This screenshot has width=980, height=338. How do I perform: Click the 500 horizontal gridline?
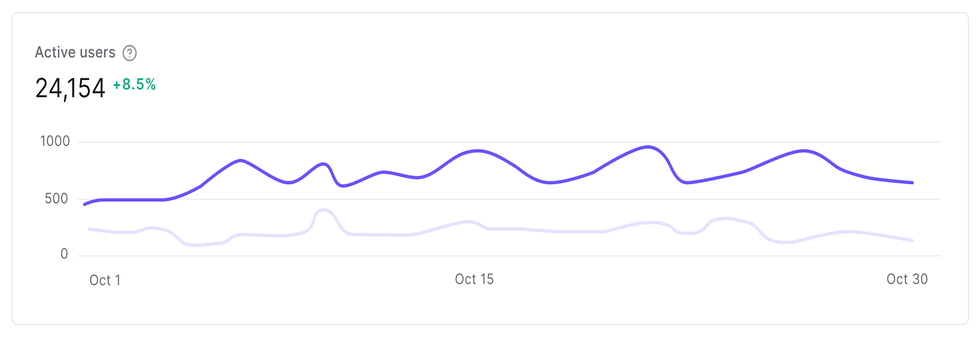point(509,199)
